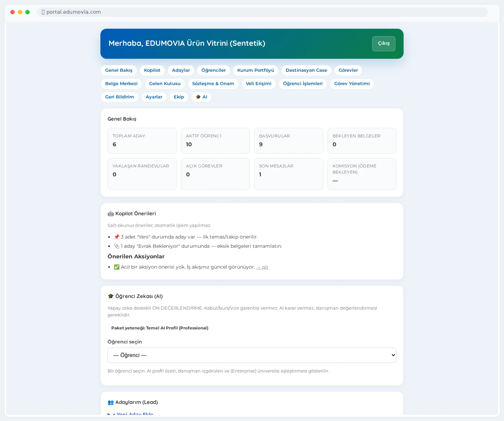The width and height of the screenshot is (504, 421).
Task: Open Sözleşme & Onam section
Action: [x=213, y=84]
